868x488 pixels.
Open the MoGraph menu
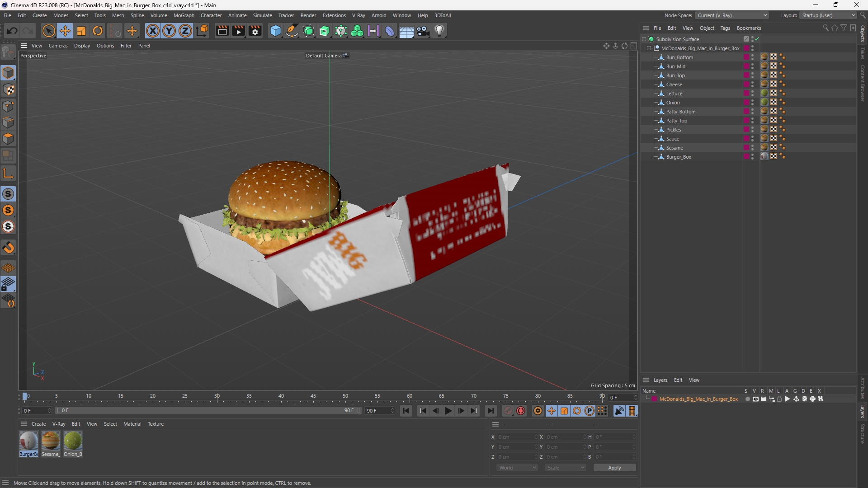coord(184,15)
